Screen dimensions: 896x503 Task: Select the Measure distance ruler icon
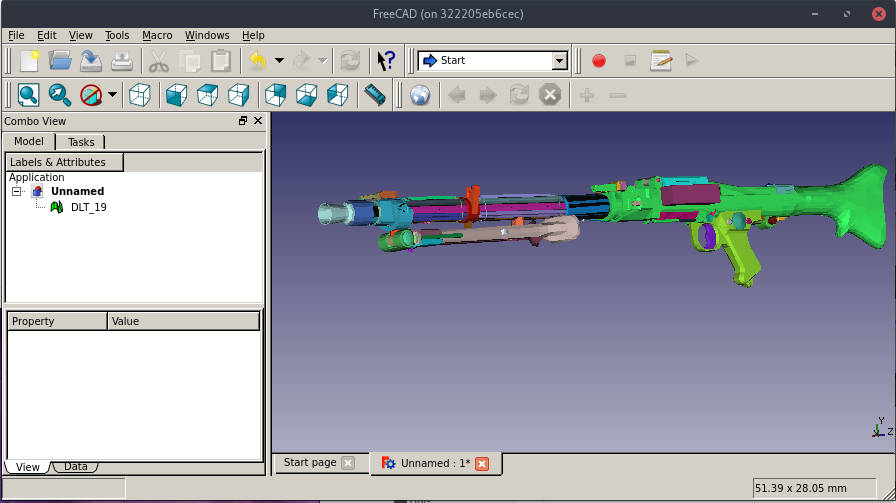pos(375,95)
